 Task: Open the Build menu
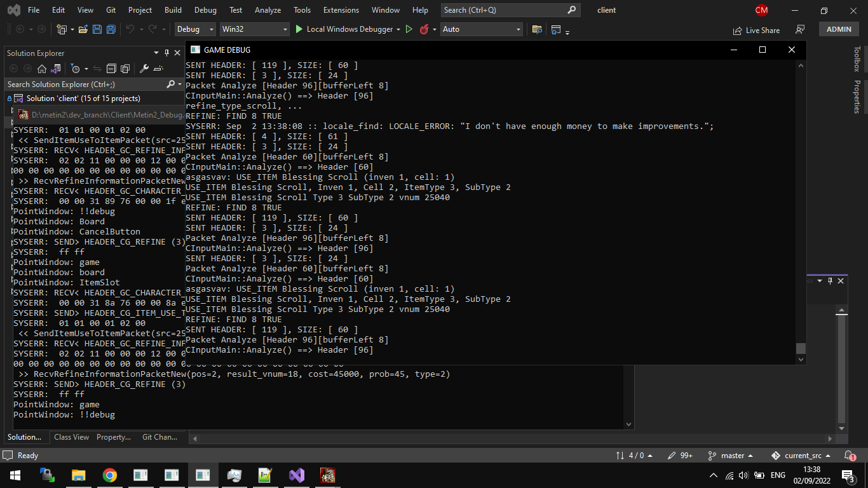(x=173, y=10)
